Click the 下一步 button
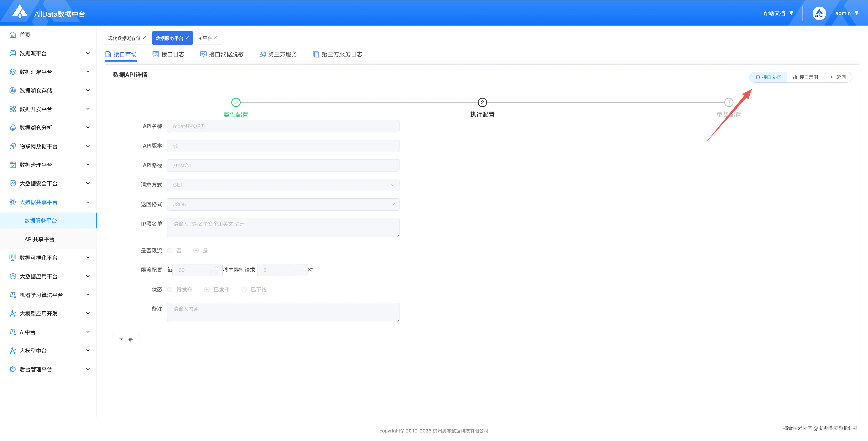This screenshot has width=868, height=441. tap(126, 340)
